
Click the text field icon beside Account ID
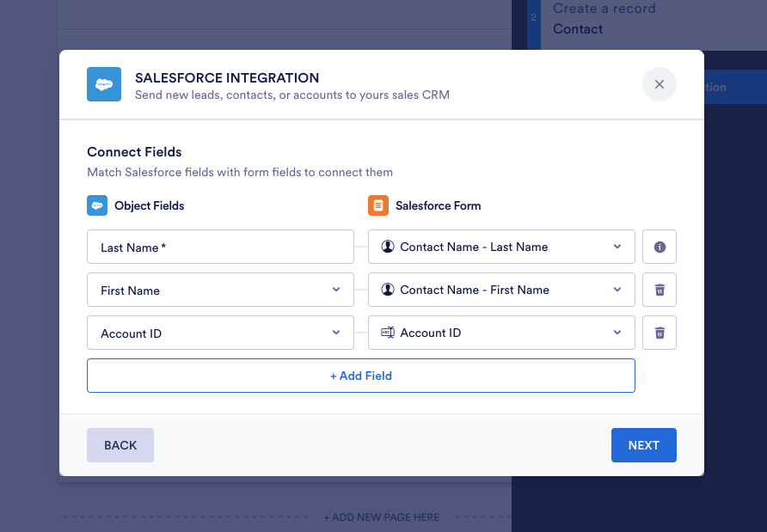[x=388, y=333]
